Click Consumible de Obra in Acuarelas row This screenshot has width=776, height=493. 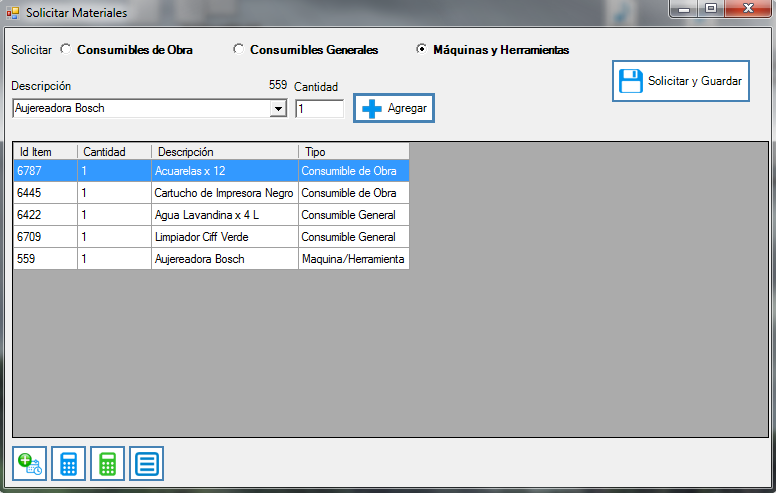(x=354, y=171)
